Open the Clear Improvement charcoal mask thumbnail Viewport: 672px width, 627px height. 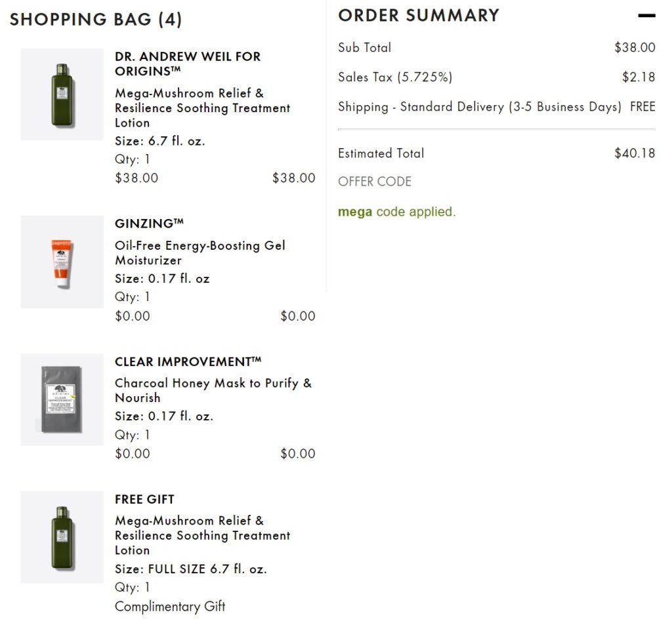(62, 399)
